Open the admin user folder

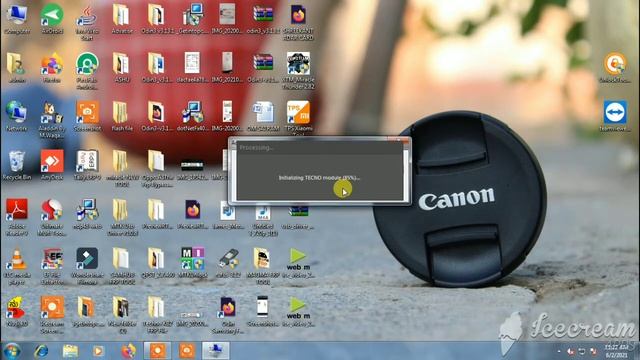click(17, 67)
